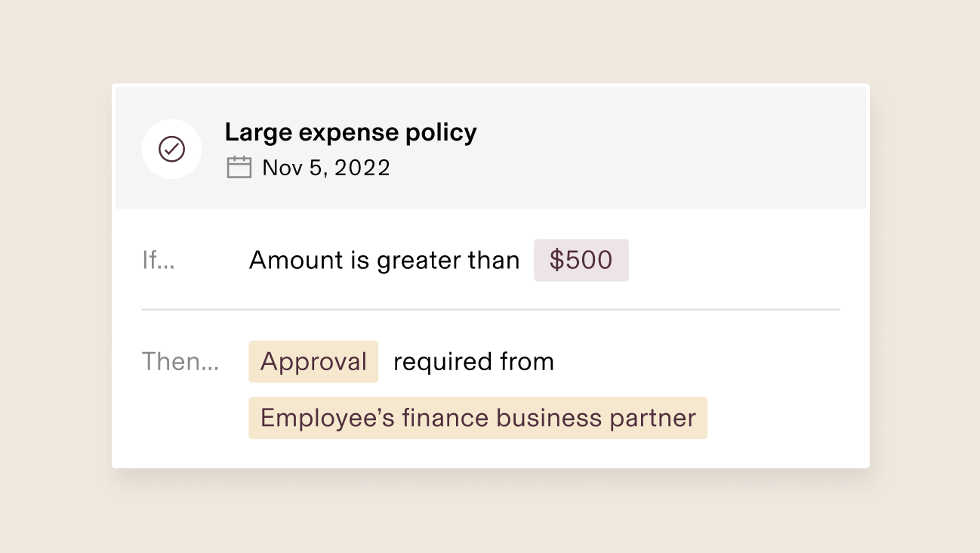Click the calendar icon beside the date
Image resolution: width=980 pixels, height=553 pixels.
(x=239, y=167)
